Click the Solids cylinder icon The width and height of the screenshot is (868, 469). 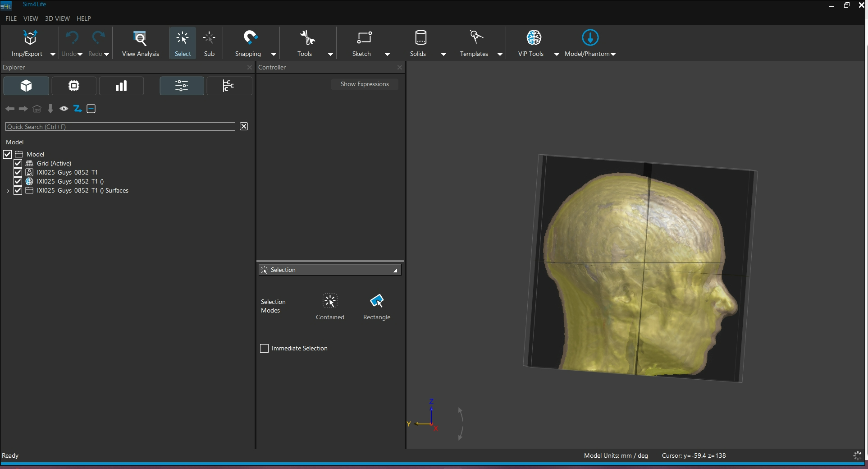click(x=420, y=38)
